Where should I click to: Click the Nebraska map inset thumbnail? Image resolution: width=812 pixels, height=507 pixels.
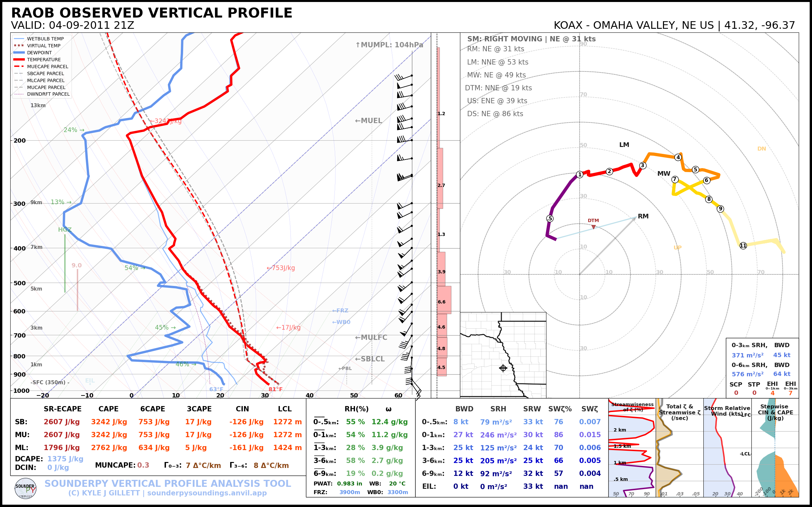pos(503,355)
